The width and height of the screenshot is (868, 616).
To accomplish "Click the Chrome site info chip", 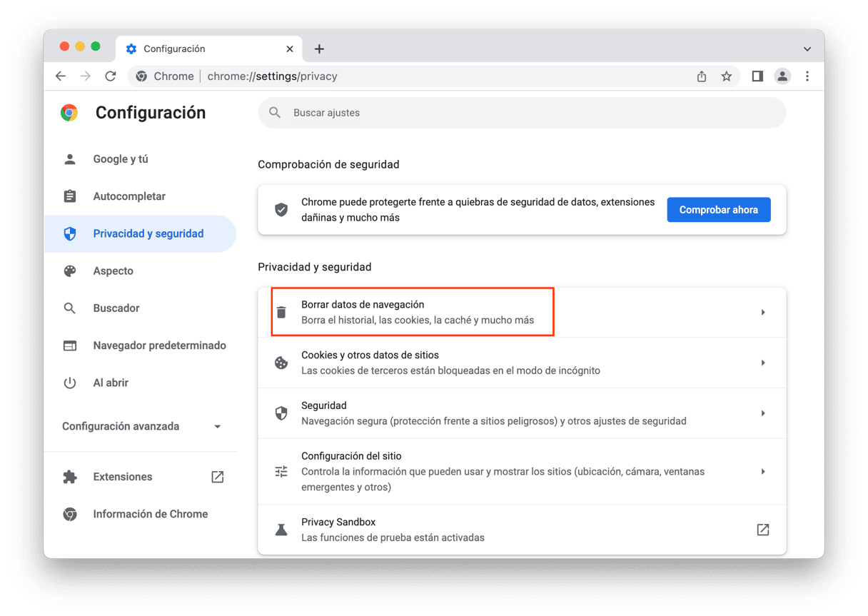I will 165,76.
